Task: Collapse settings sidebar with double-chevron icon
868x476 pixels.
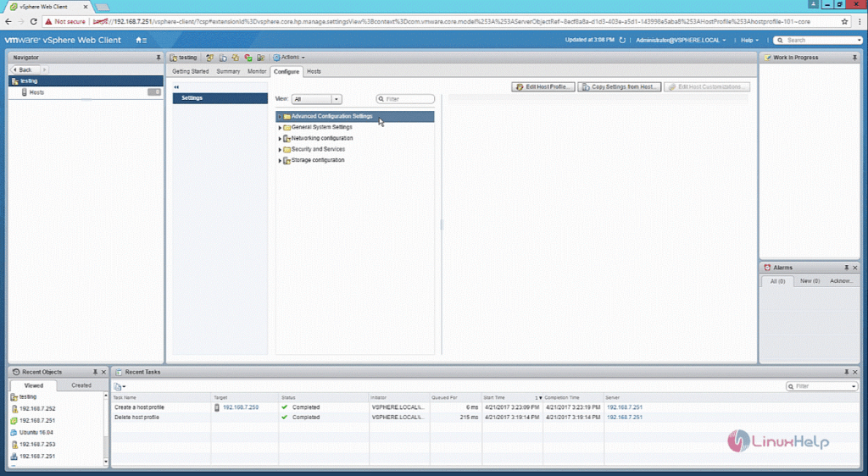Action: (x=176, y=86)
